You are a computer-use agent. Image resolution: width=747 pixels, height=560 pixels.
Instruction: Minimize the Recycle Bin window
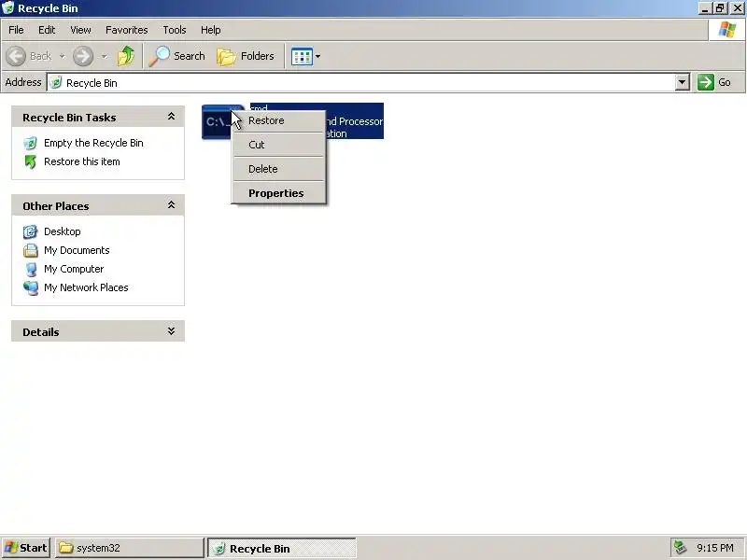coord(705,8)
